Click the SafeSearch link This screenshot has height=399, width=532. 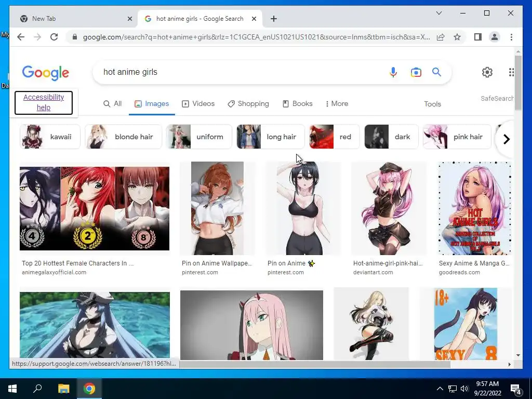[x=497, y=98]
